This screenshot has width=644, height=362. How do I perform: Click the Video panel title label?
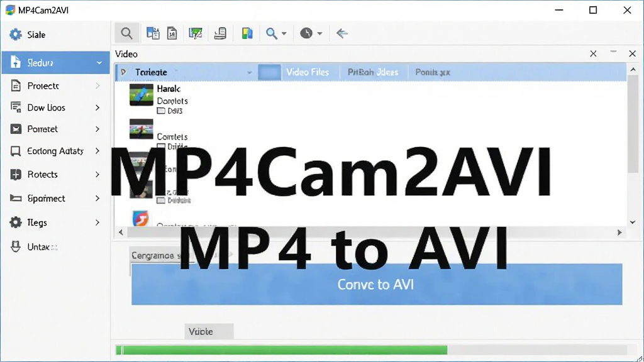point(126,54)
